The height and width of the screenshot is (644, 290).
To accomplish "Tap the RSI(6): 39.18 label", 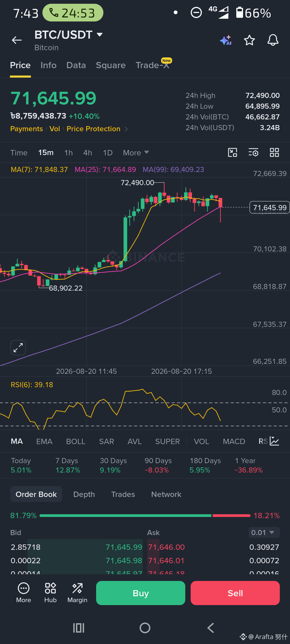I will click(32, 385).
